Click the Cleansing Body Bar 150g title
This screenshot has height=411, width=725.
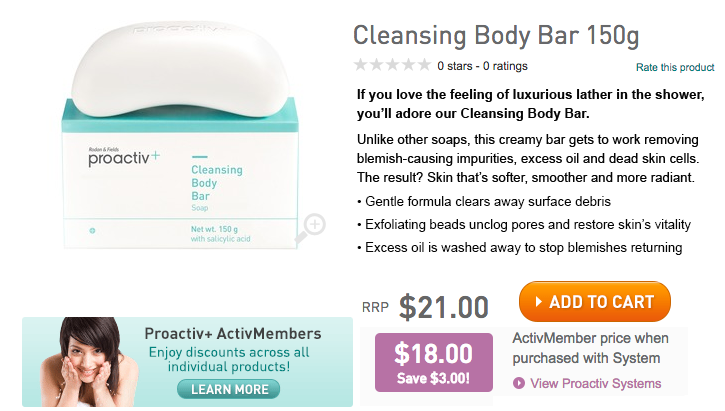coord(496,36)
